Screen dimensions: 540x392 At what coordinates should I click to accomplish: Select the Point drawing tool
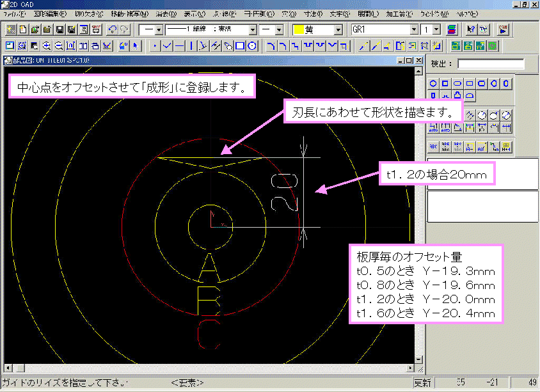click(x=155, y=46)
